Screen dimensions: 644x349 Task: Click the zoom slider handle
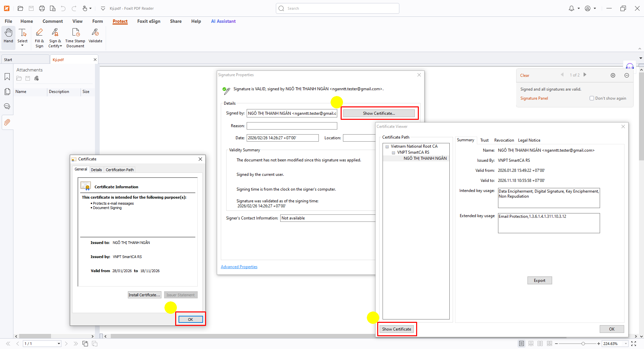583,344
